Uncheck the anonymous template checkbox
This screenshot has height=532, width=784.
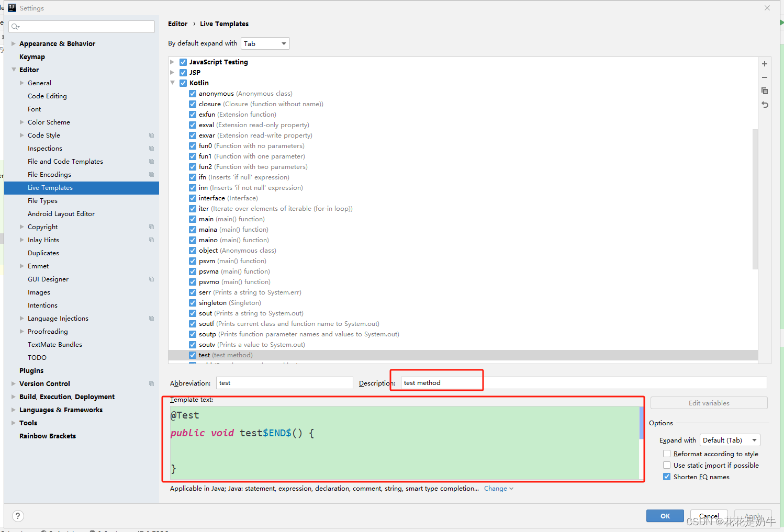click(x=193, y=94)
